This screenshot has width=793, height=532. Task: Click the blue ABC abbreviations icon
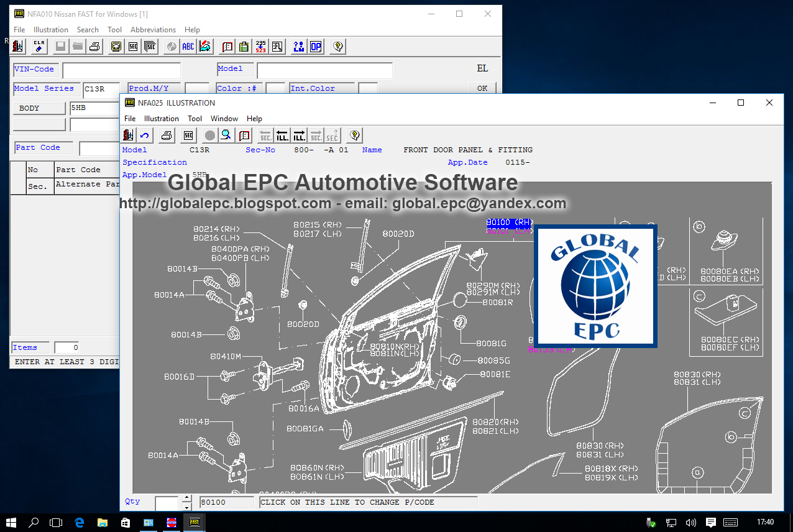tap(188, 46)
